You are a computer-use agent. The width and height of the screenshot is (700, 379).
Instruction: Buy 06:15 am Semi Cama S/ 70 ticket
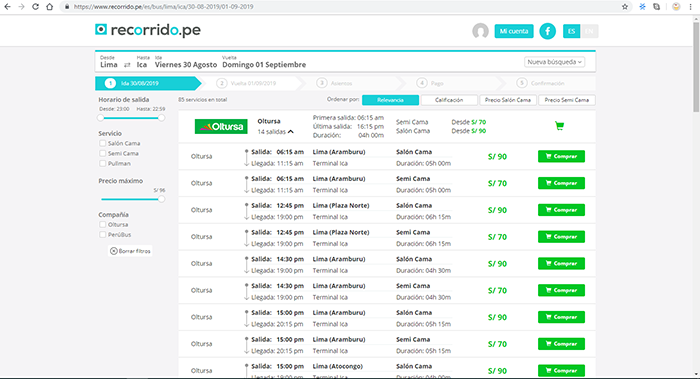coord(561,183)
